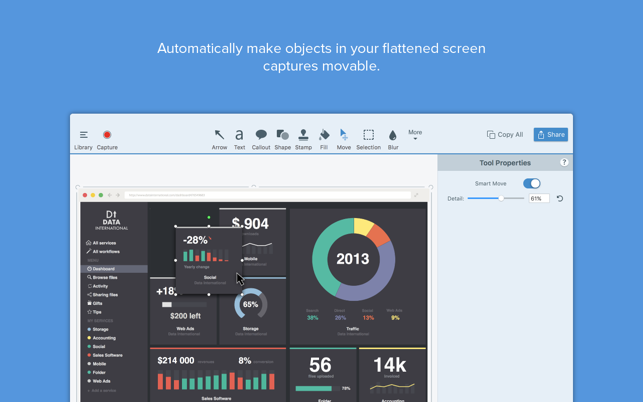Select the Blur tool
Screen dimensions: 643x402
[393, 139]
